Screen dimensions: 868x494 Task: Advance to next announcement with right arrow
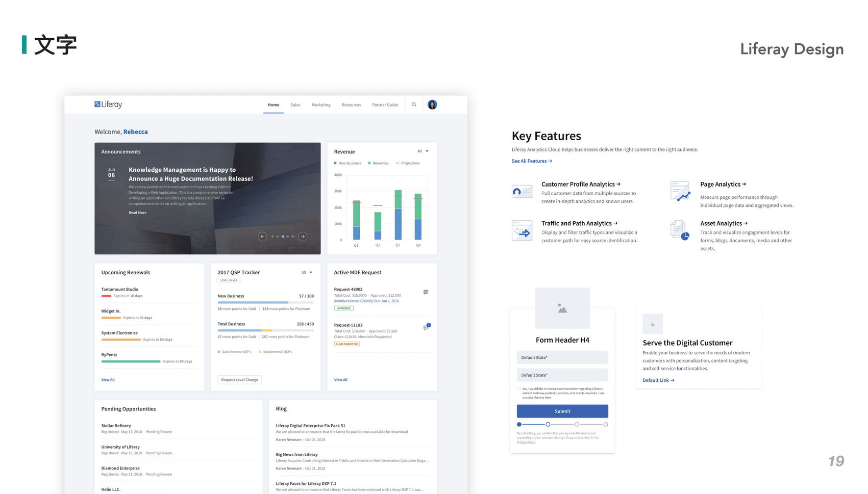pyautogui.click(x=303, y=236)
